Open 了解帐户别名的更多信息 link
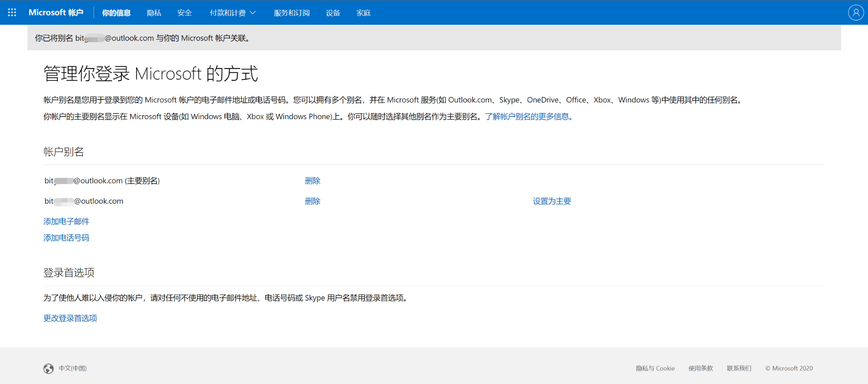The image size is (868, 384). [x=530, y=116]
